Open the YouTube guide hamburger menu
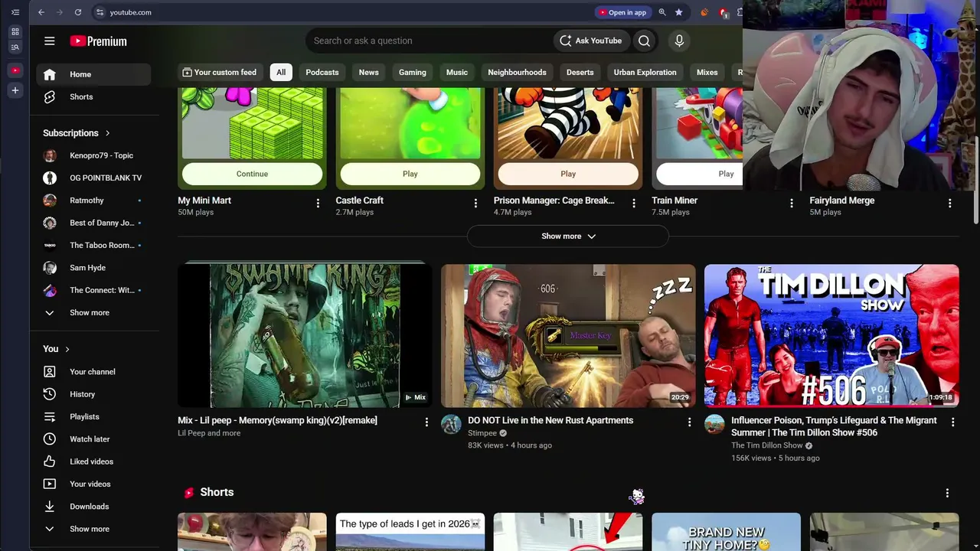Viewport: 980px width, 551px height. tap(50, 41)
